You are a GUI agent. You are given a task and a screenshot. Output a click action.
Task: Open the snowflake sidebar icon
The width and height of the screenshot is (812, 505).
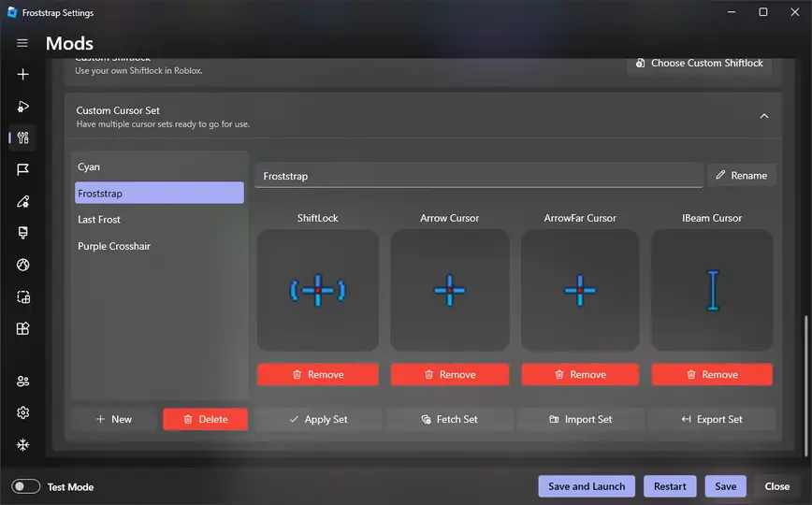22,445
